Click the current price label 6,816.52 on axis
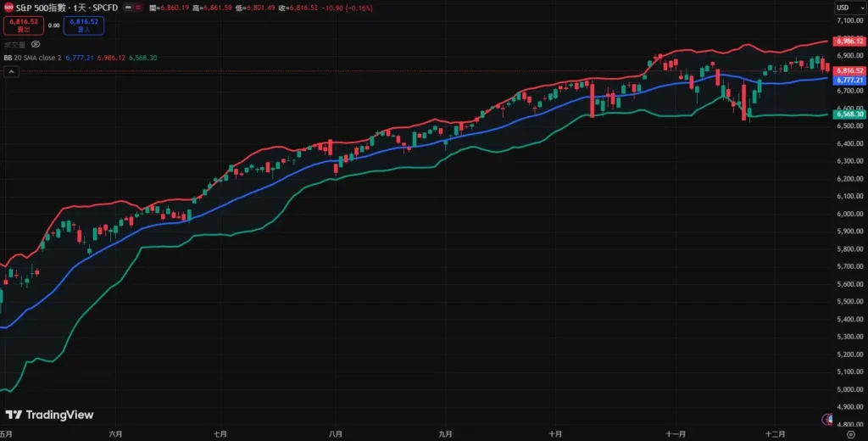 pyautogui.click(x=848, y=70)
